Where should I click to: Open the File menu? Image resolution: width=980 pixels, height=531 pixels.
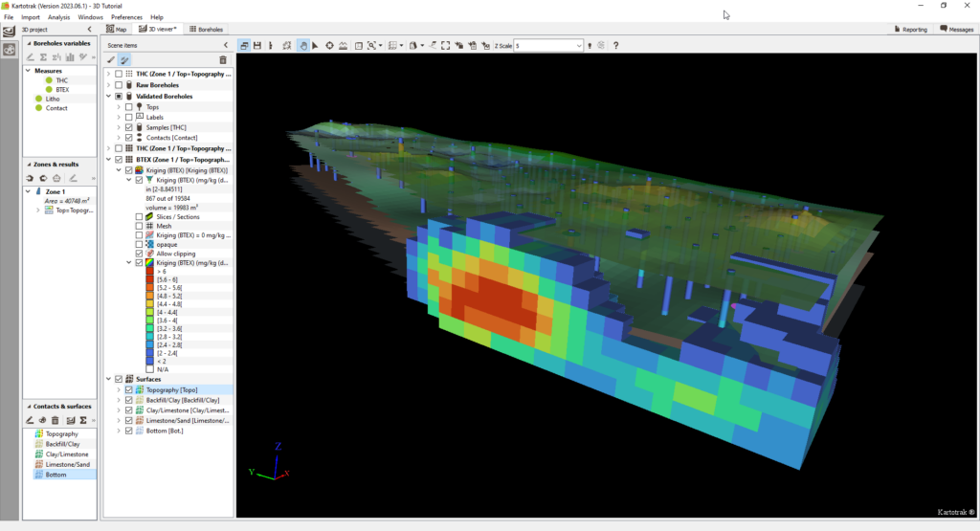tap(9, 17)
